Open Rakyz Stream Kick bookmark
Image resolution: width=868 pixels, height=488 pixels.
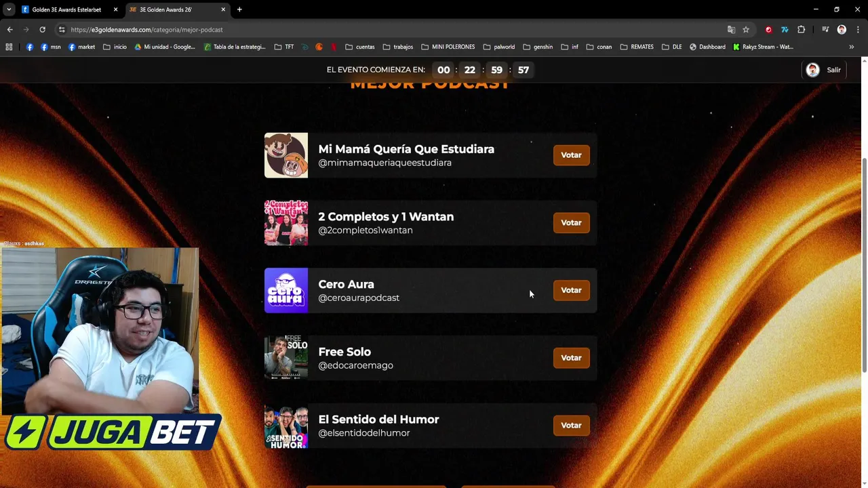[x=763, y=47]
